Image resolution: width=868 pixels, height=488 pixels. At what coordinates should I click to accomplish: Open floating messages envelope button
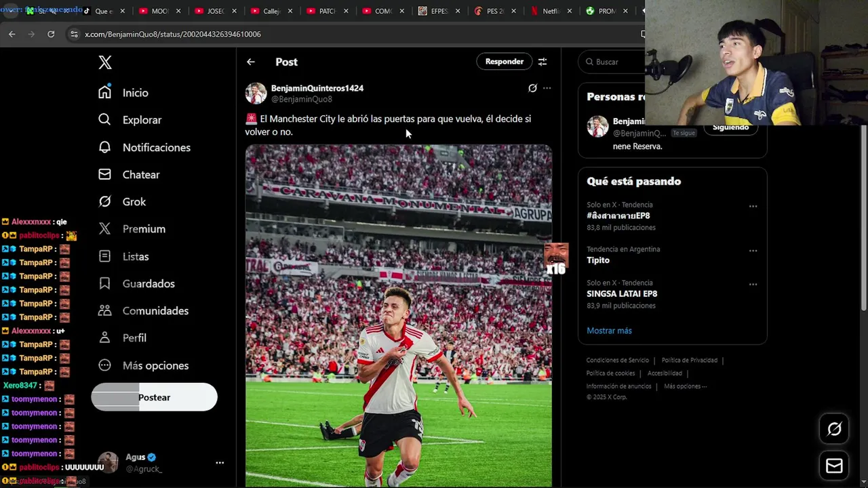pyautogui.click(x=834, y=466)
